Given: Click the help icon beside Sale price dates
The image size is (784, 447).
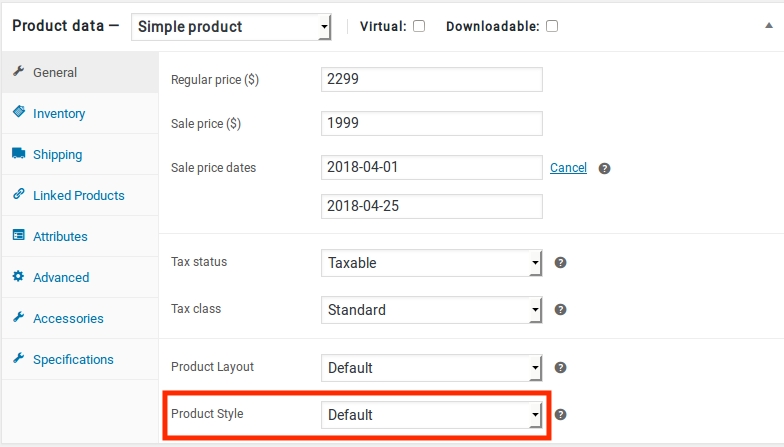Looking at the screenshot, I should click(604, 168).
